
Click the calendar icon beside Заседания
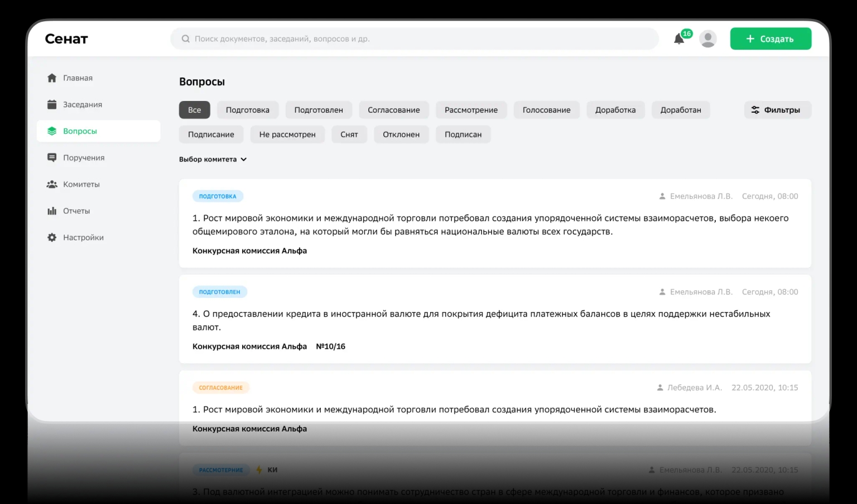click(52, 104)
